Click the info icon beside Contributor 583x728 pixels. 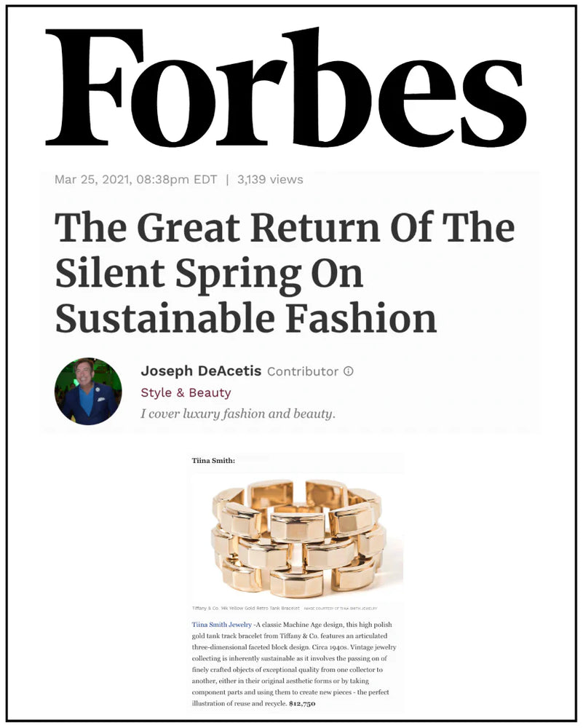(349, 371)
